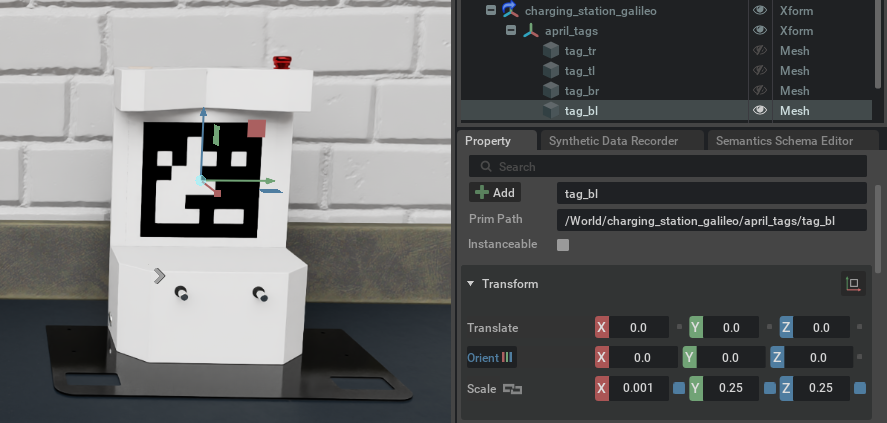The image size is (887, 423).
Task: Edit Scale Z value 0.25
Action: (x=821, y=388)
